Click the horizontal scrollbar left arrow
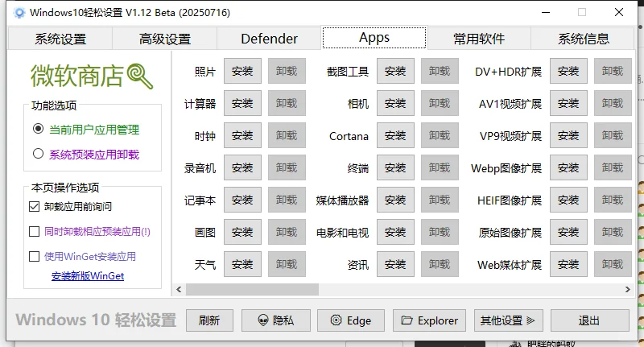Viewport: 644px width, 347px height. pyautogui.click(x=179, y=290)
